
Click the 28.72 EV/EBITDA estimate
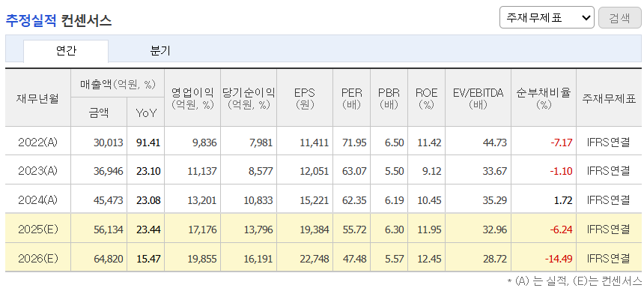point(494,259)
